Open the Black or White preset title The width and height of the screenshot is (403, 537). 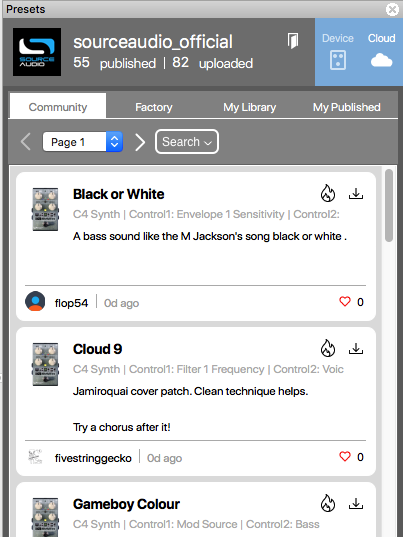[118, 194]
